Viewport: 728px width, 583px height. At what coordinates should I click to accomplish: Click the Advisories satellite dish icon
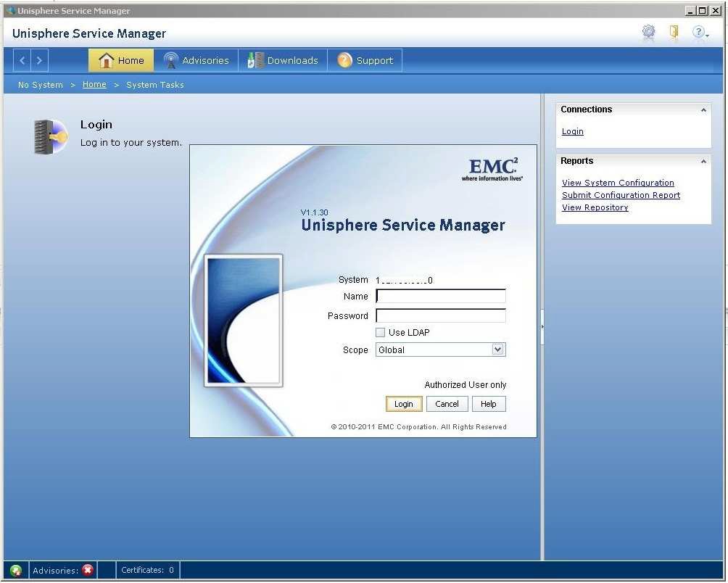click(171, 60)
